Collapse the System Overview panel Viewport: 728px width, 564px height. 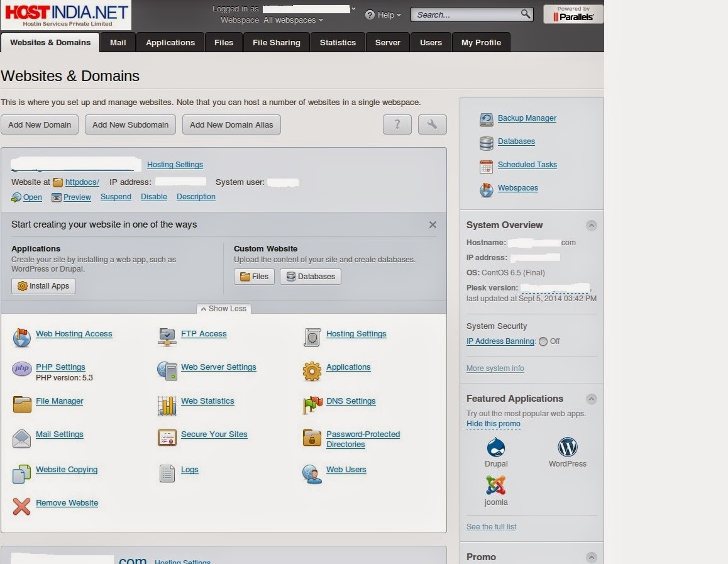pyautogui.click(x=591, y=225)
